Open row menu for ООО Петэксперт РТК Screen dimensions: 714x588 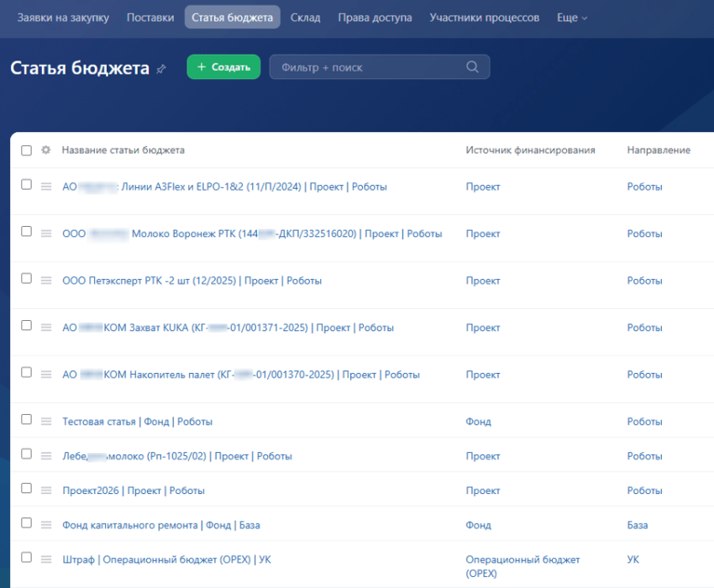[x=46, y=280]
